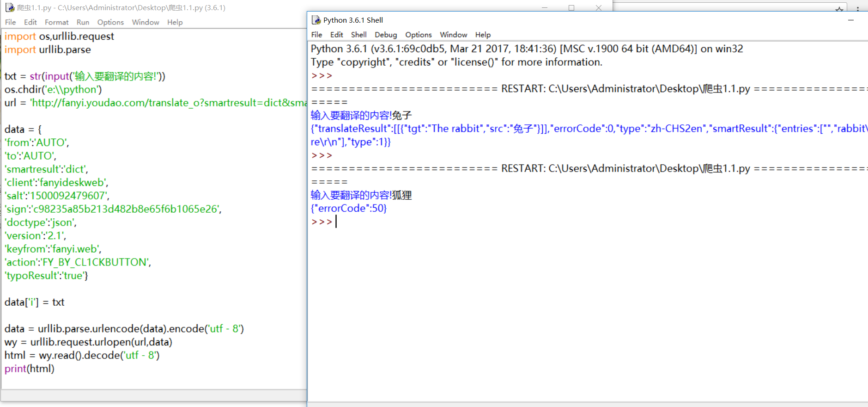Minimize the Python 3.6.1 Shell window
Screen dimensions: 868x407
[x=850, y=20]
